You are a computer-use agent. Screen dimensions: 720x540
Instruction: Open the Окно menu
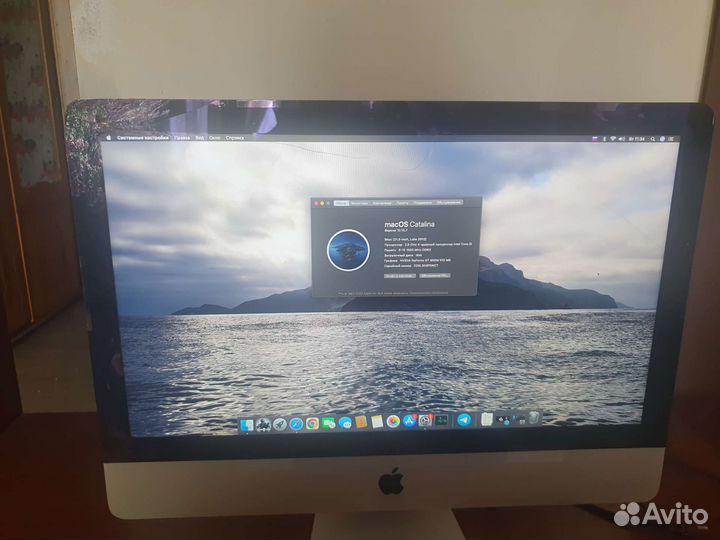214,137
